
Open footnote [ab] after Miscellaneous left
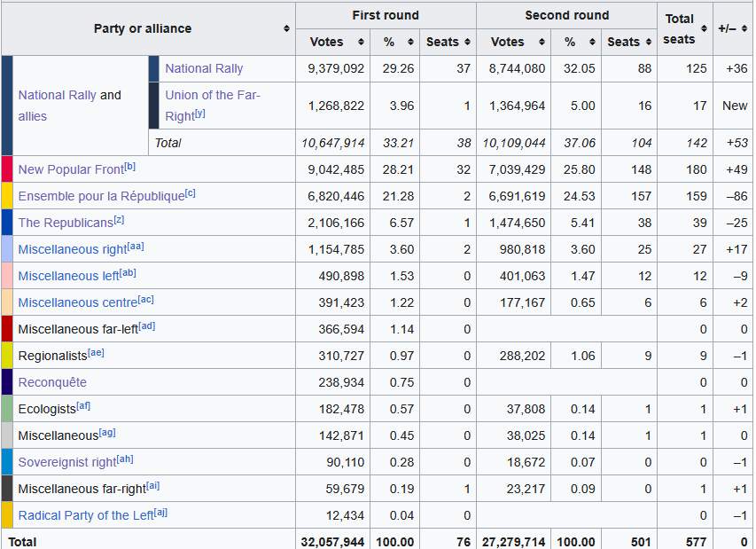[x=128, y=272]
